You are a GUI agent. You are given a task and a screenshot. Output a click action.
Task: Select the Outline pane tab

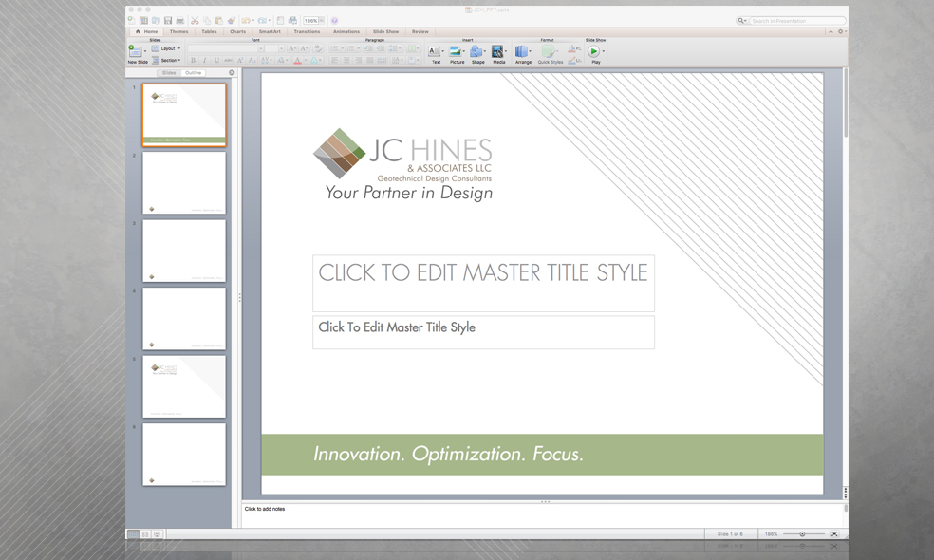[193, 73]
